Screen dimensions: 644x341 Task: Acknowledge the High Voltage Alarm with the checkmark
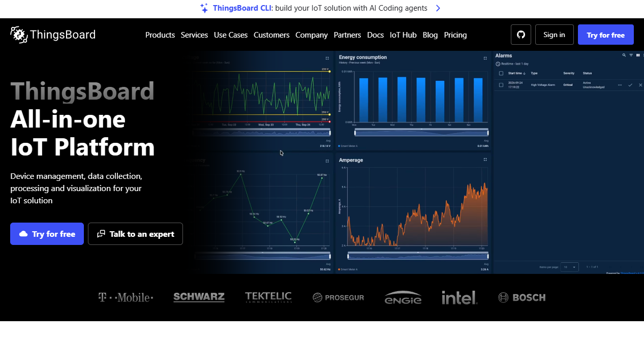pos(630,85)
